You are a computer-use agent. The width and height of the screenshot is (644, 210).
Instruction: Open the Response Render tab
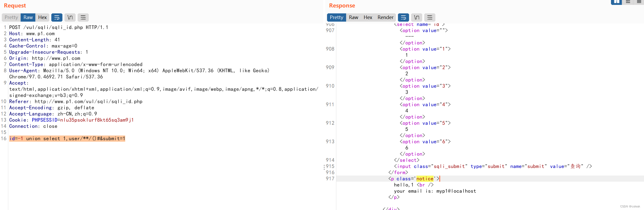385,17
